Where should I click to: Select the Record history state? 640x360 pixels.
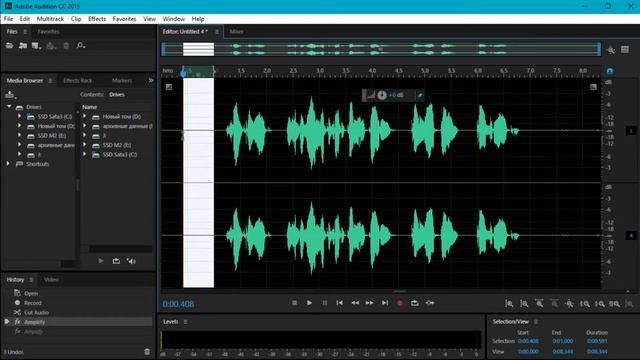33,303
